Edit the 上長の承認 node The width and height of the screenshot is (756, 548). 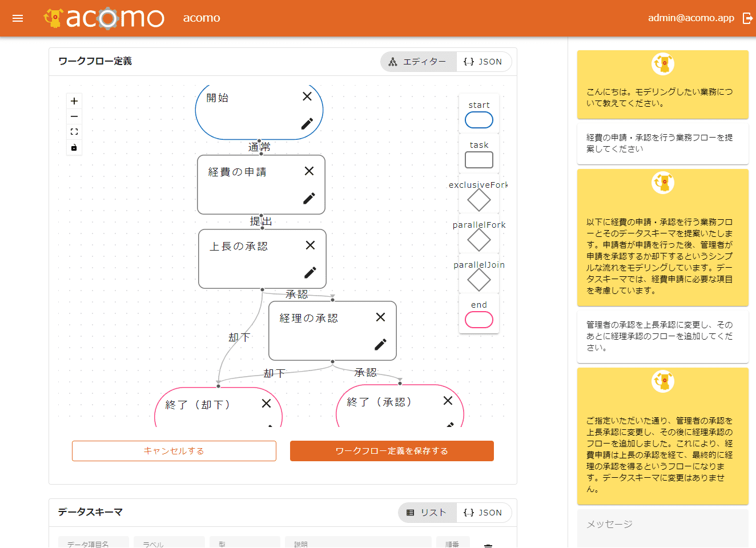coord(310,272)
